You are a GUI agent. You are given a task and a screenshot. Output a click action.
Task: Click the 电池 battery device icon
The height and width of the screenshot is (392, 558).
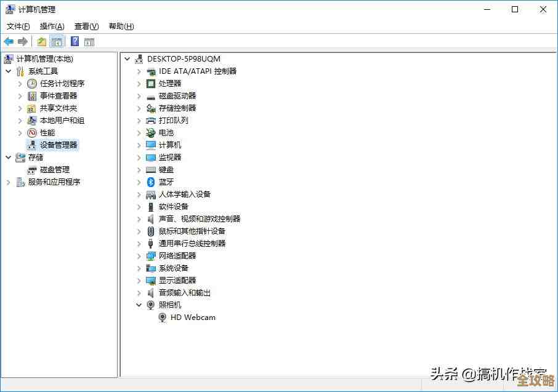pos(151,132)
